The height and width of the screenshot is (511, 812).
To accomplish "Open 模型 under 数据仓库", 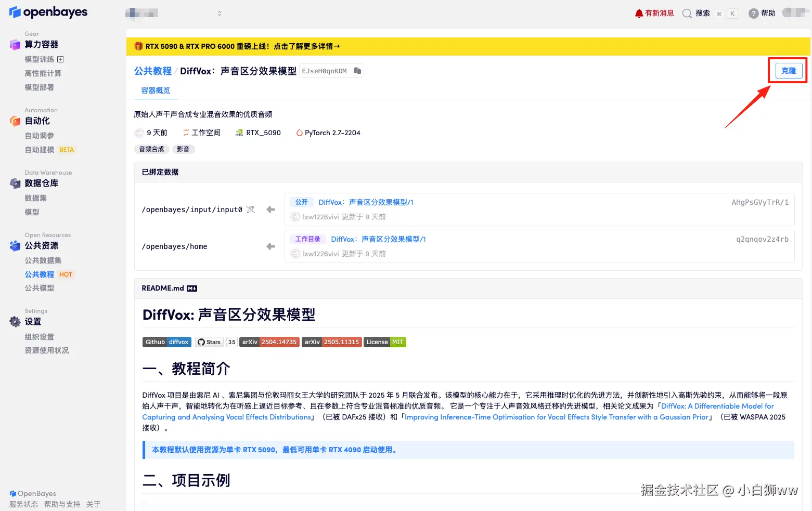I will (32, 212).
